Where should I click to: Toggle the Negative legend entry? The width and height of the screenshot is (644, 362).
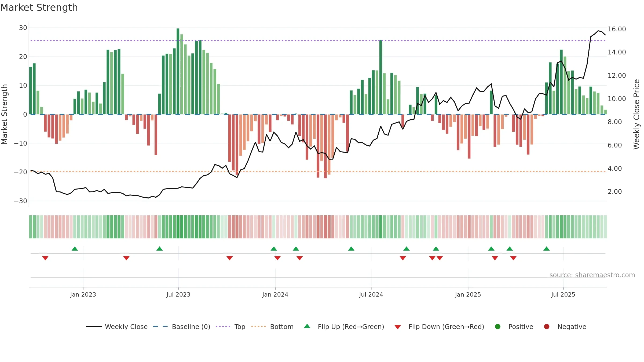click(x=565, y=327)
